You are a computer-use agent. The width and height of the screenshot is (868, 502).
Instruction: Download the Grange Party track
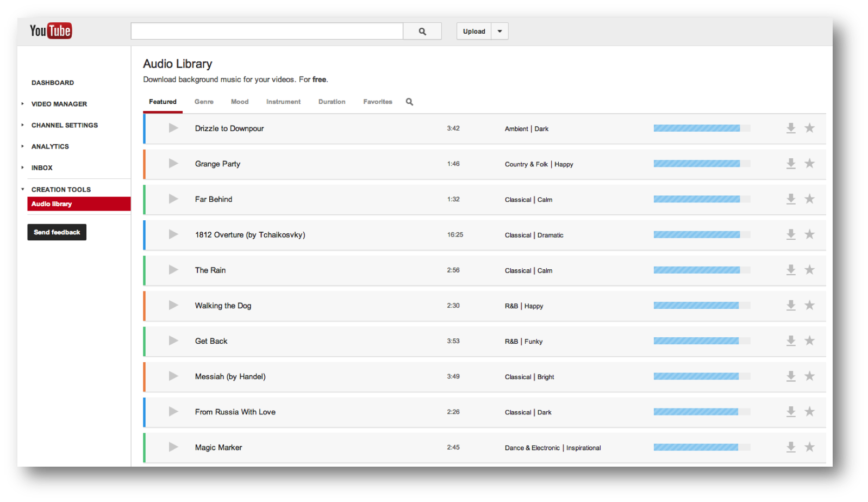791,164
